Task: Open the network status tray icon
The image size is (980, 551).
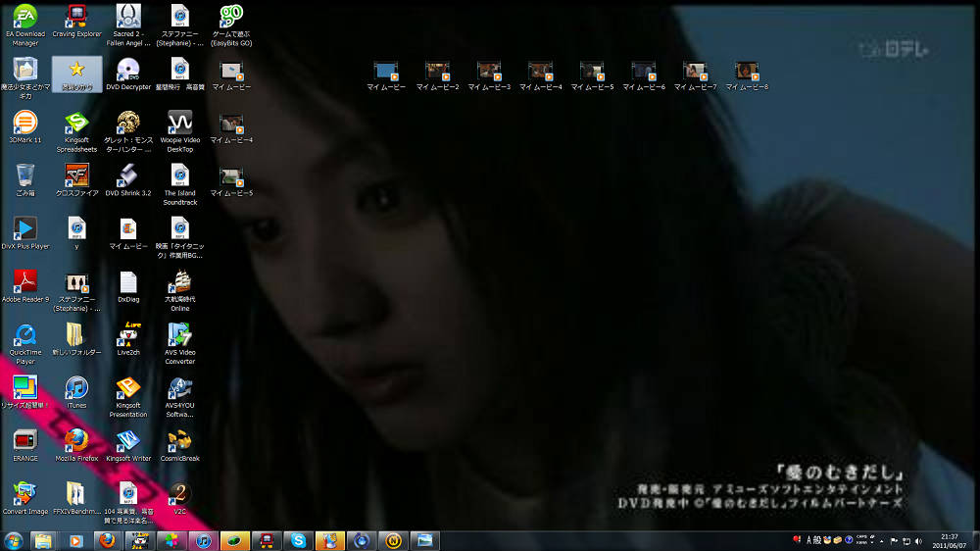Action: pyautogui.click(x=906, y=541)
